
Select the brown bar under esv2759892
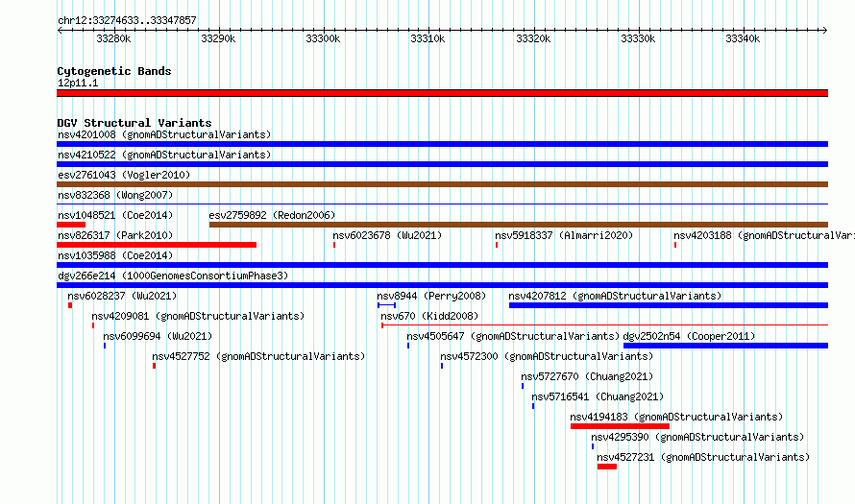[x=519, y=225]
